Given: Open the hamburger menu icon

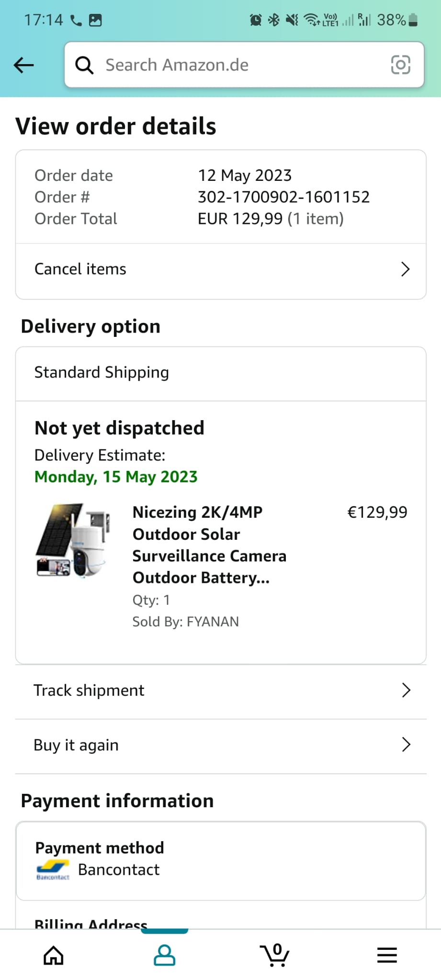Looking at the screenshot, I should (387, 955).
